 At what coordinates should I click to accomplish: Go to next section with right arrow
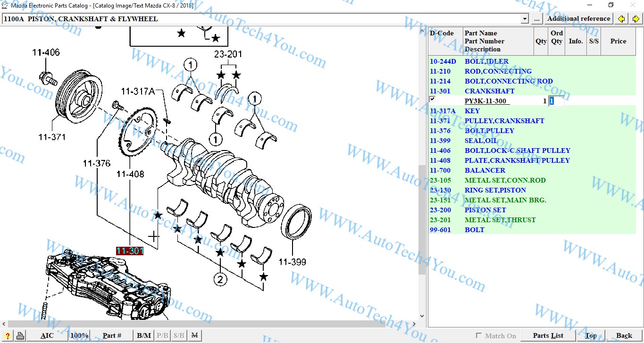(x=636, y=19)
